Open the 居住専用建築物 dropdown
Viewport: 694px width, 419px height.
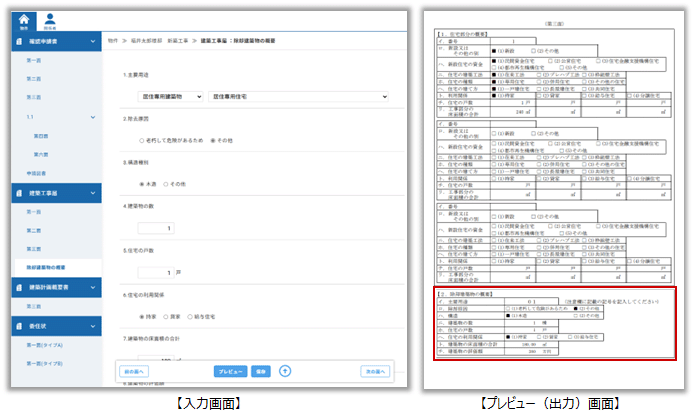tap(170, 96)
